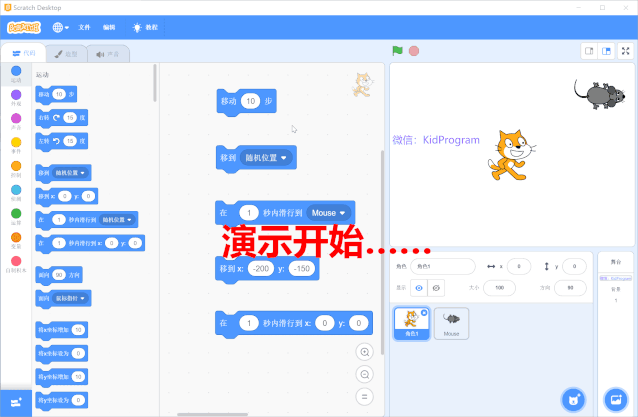Screen dimensions: 638x417
Task: Switch to the 声音 sounds tab
Action: tap(108, 54)
